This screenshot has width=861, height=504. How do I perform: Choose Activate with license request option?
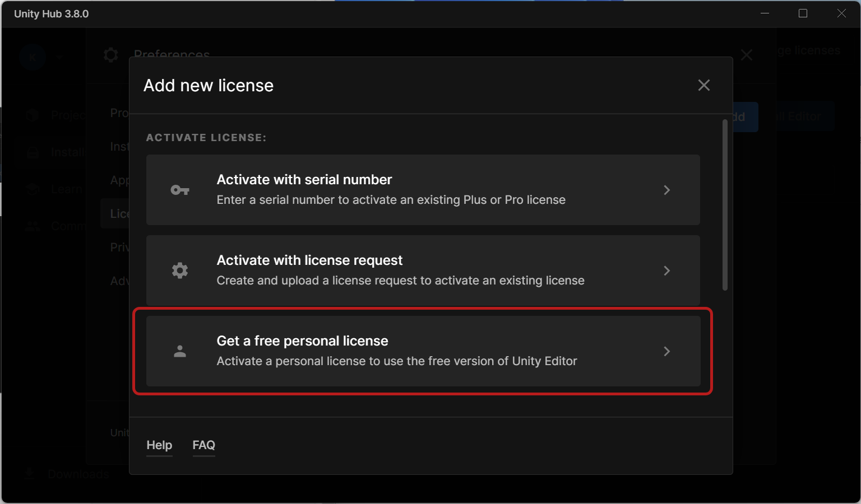423,270
